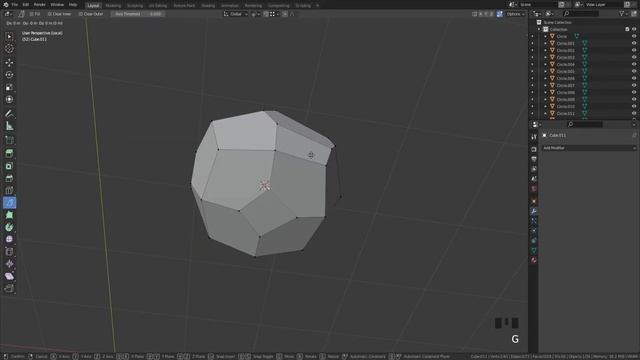Viewport: 640px width, 360px height.
Task: Click the outliner search field
Action: click(x=581, y=14)
